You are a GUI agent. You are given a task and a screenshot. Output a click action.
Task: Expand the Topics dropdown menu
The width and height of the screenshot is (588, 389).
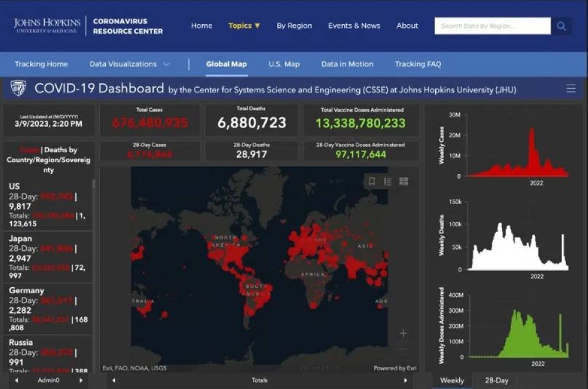244,26
